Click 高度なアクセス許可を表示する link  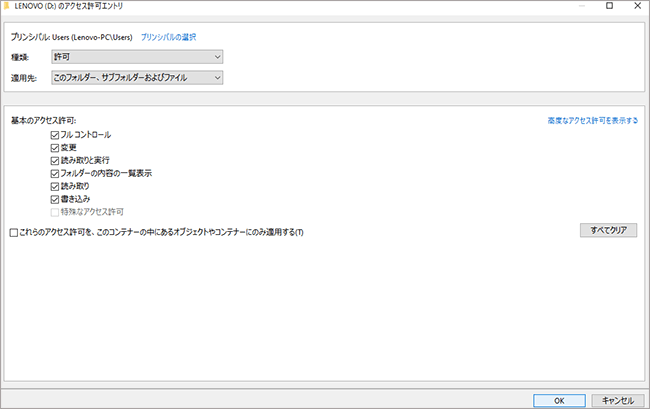tap(593, 121)
